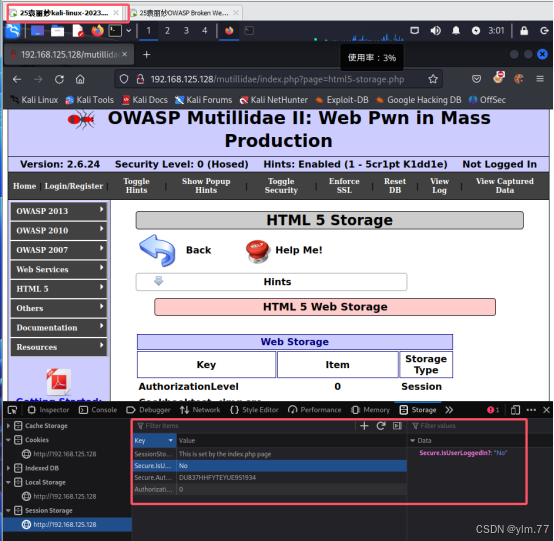Viewport: 554px width, 541px height.
Task: Open the terminal emulator in panel
Action: (x=115, y=31)
